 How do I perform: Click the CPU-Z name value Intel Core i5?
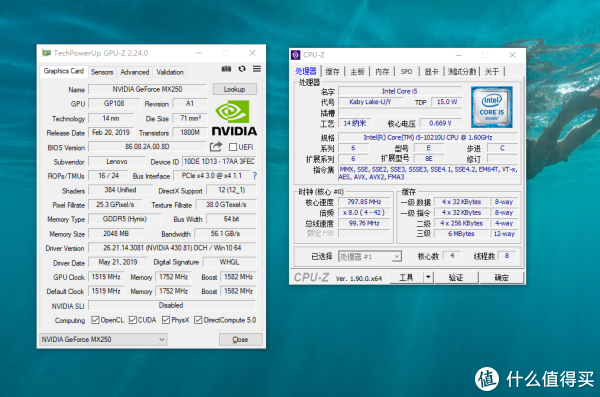400,91
